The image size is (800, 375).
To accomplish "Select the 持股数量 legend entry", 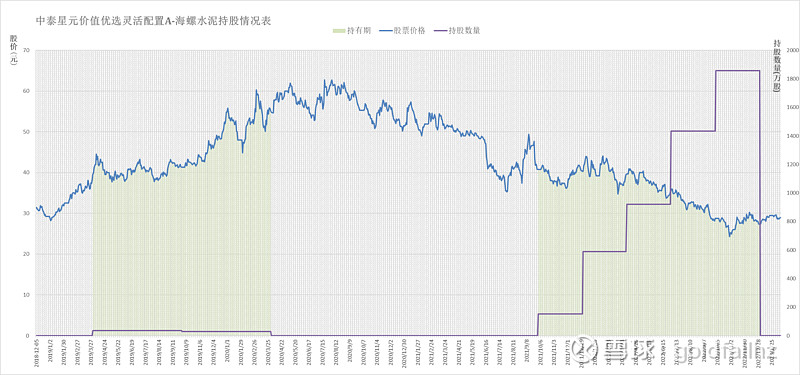I will [x=456, y=31].
